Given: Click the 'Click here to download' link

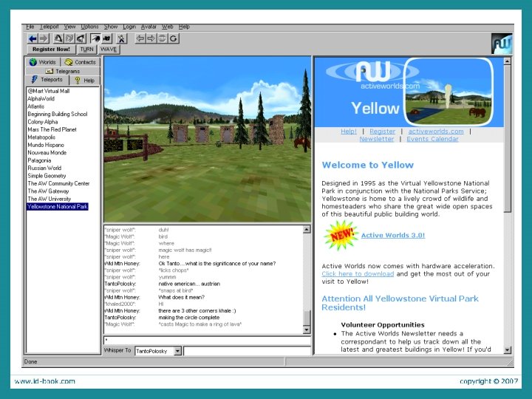Looking at the screenshot, I should (x=358, y=274).
